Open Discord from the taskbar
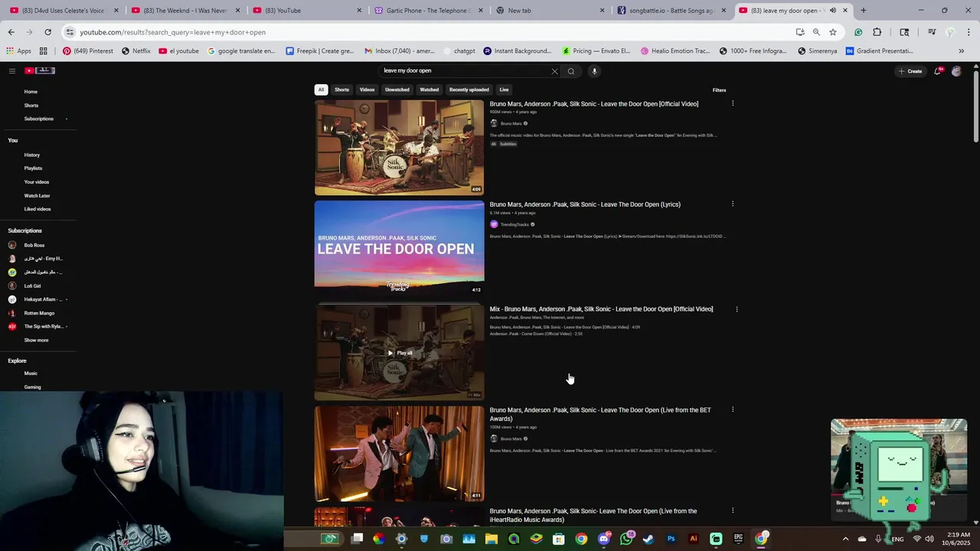This screenshot has width=980, height=551. pyautogui.click(x=604, y=539)
